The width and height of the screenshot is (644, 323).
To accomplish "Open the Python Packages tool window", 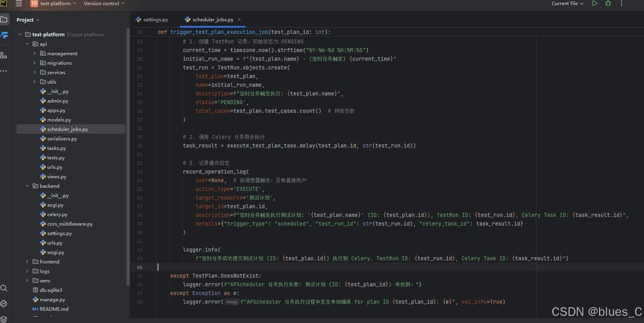I will (4, 304).
